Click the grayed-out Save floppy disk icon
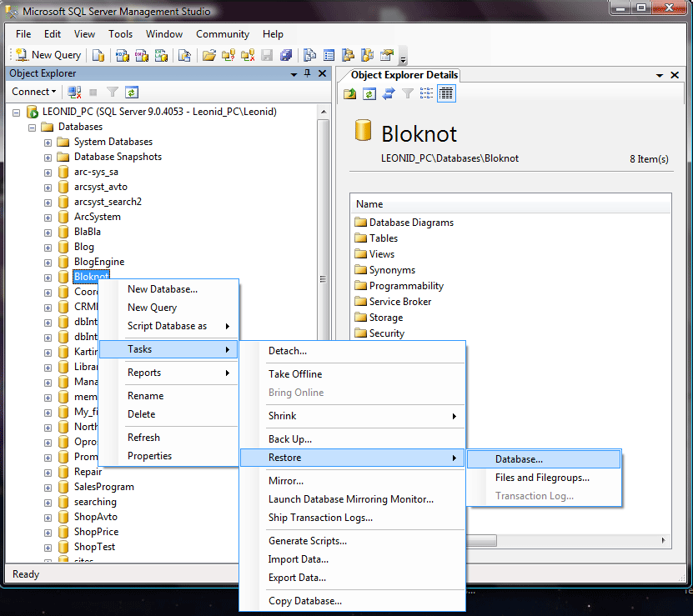The image size is (693, 616). (x=267, y=55)
